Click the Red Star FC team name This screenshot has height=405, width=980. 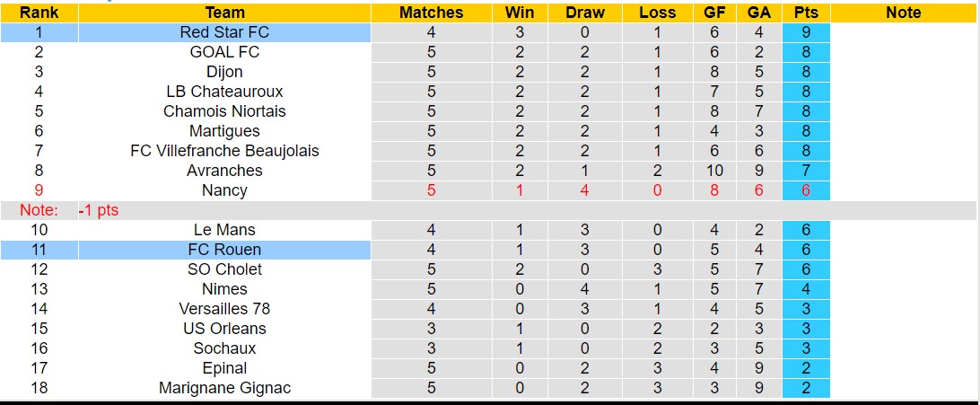pos(224,32)
